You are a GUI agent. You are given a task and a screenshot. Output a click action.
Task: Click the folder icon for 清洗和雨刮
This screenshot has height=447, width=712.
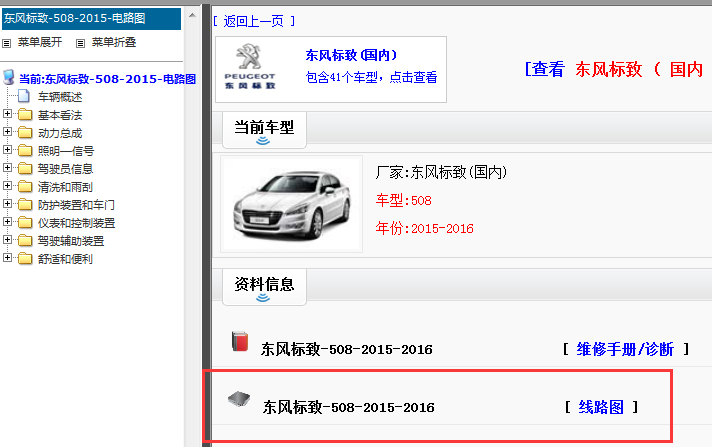tap(25, 187)
